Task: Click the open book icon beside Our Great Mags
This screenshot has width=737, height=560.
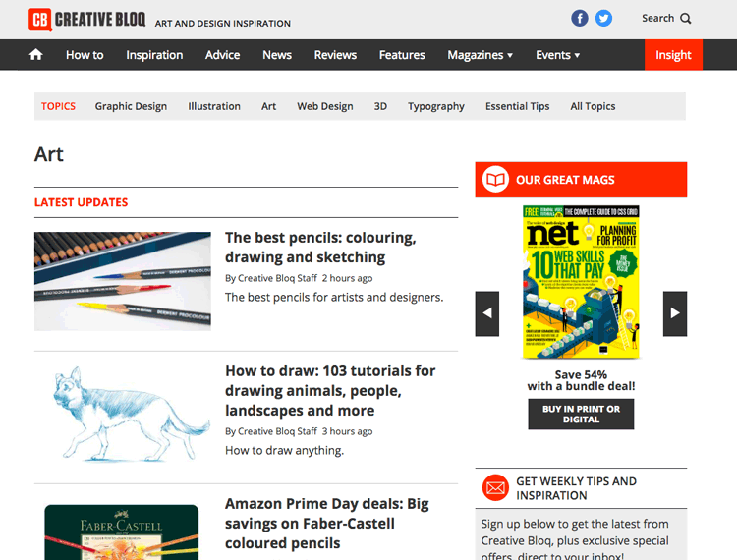Action: (x=496, y=180)
